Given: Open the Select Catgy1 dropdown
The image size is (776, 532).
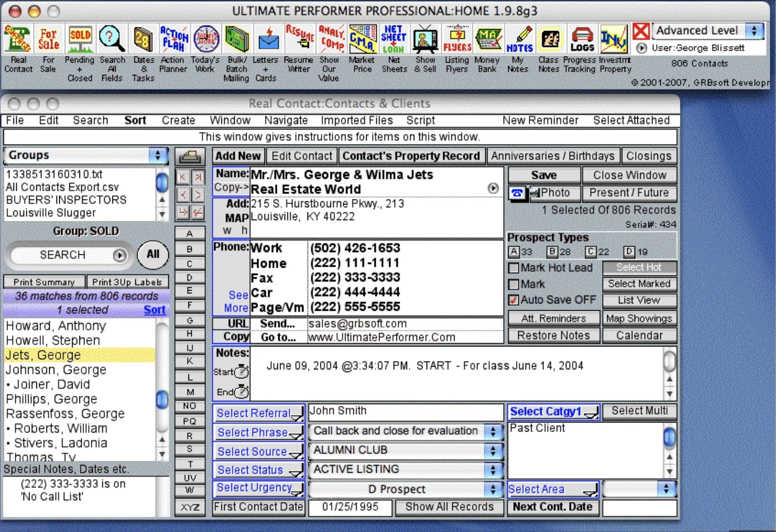Looking at the screenshot, I should pos(553,412).
